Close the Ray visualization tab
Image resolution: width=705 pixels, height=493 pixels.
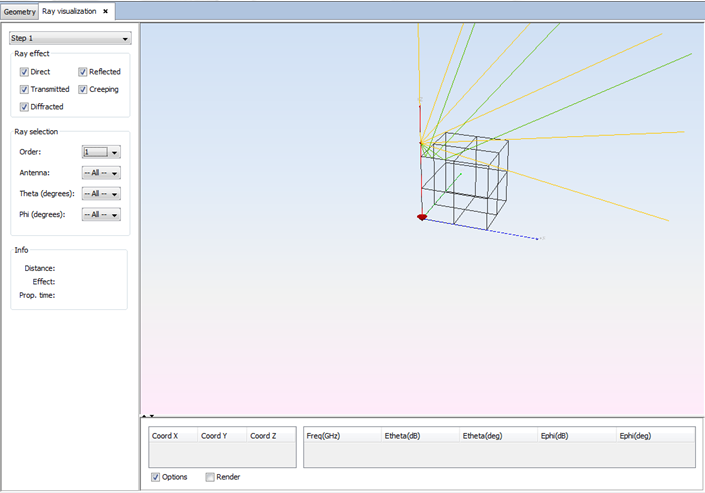coord(105,11)
